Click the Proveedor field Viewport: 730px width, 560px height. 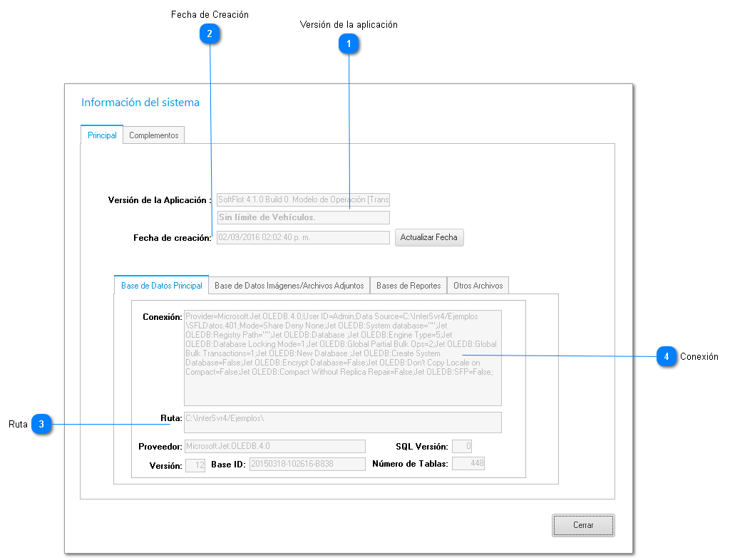tap(274, 446)
